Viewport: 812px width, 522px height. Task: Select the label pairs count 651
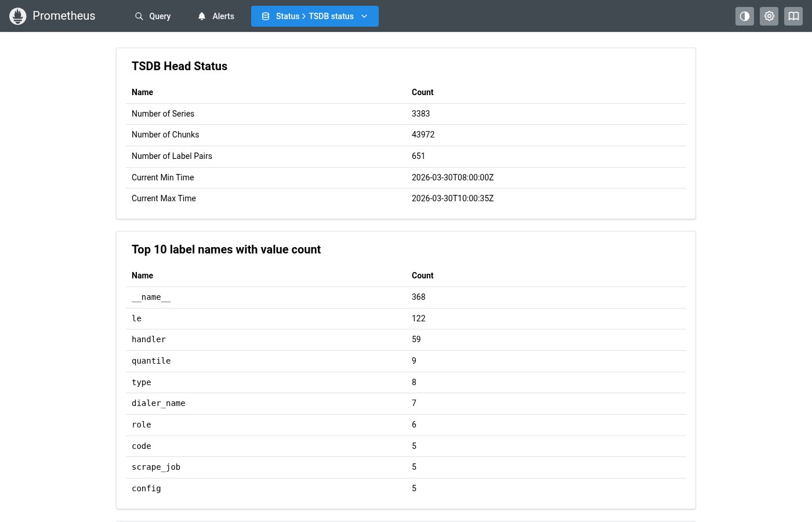tap(418, 156)
